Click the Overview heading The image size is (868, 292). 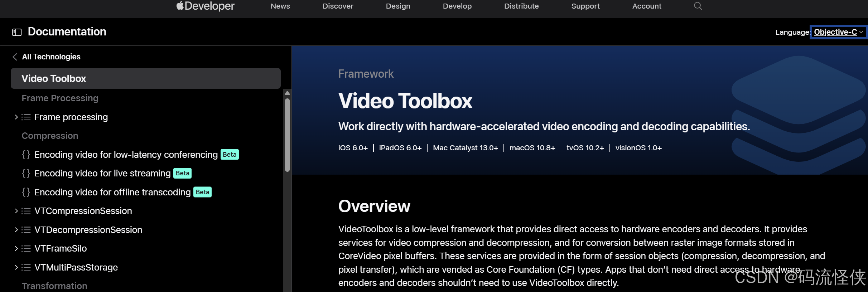pos(374,206)
